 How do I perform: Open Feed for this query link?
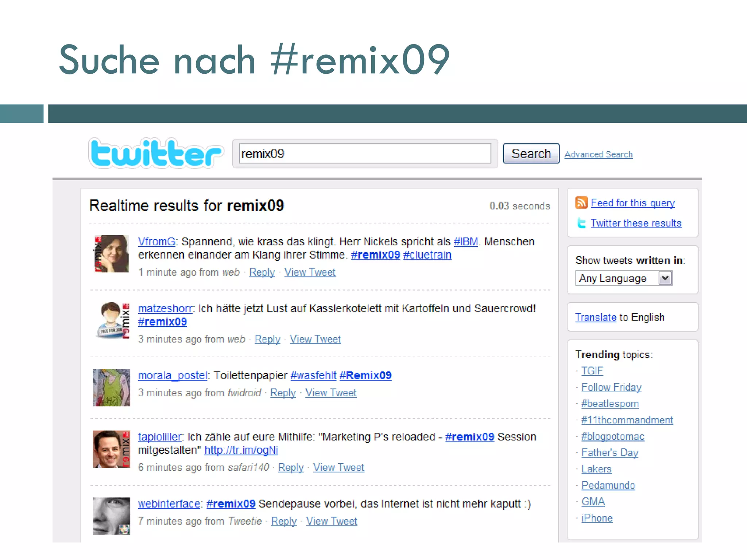(633, 203)
